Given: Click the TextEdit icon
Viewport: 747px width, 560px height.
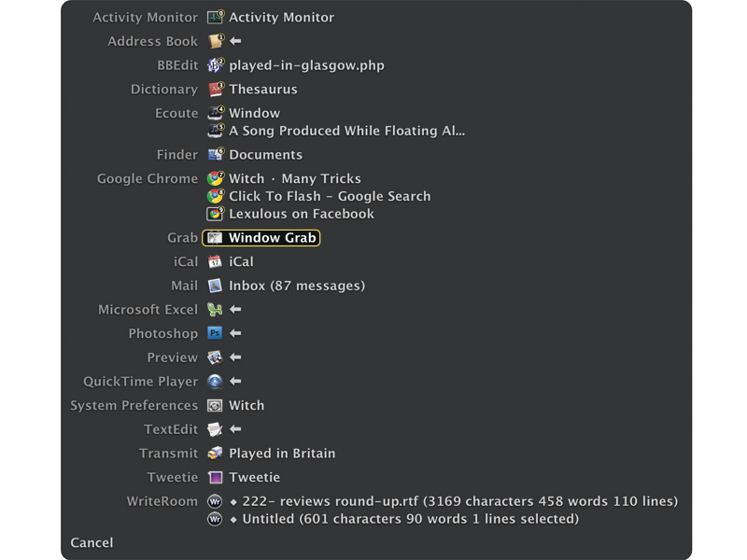Looking at the screenshot, I should 215,429.
